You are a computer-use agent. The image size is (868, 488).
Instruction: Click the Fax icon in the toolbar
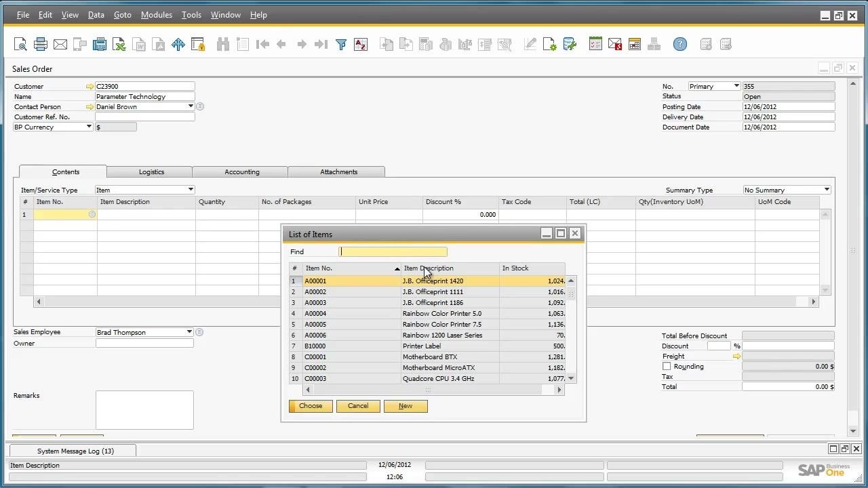coord(100,45)
